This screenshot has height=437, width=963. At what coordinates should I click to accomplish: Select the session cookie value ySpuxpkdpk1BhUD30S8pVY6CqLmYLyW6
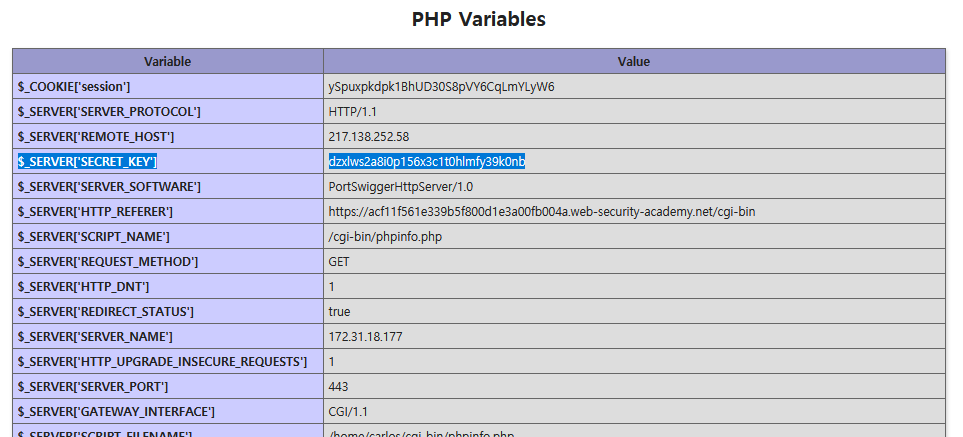tap(441, 87)
